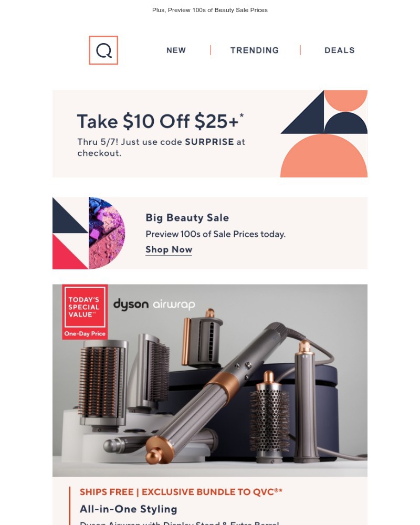
Task: Click the navy and red triangle graphic
Action: click(x=70, y=233)
